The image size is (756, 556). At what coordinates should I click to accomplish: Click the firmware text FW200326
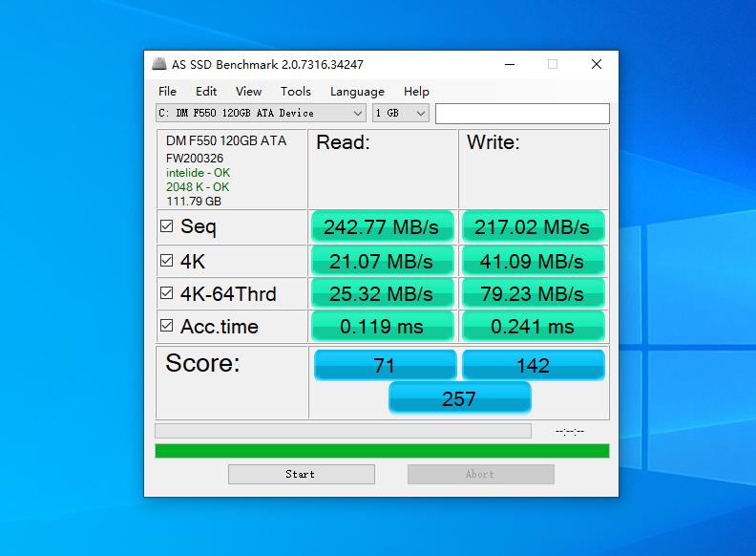coord(195,159)
